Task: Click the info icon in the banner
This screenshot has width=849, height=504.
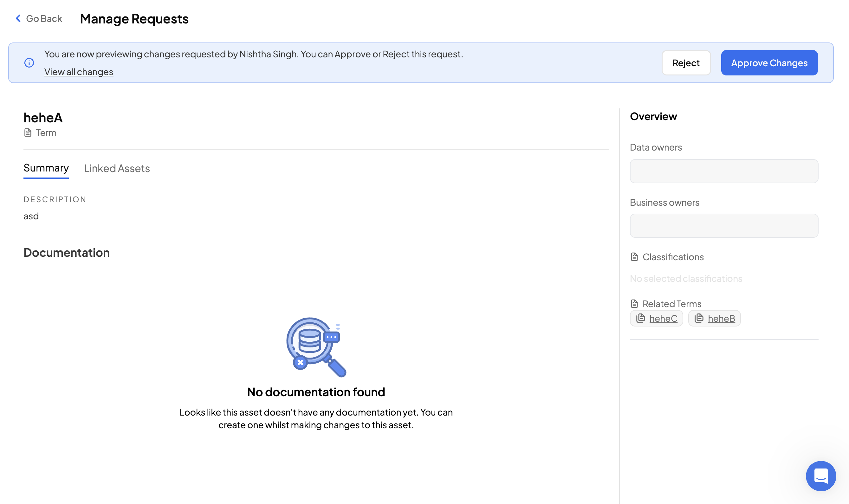Action: (29, 63)
